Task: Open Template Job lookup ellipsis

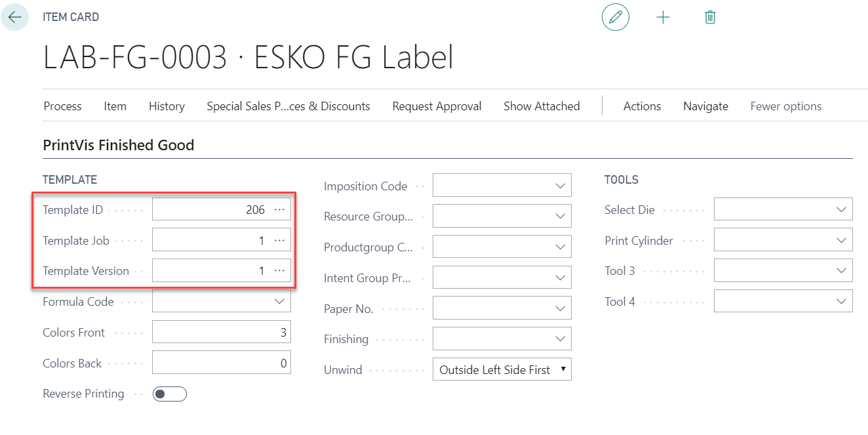Action: point(280,240)
